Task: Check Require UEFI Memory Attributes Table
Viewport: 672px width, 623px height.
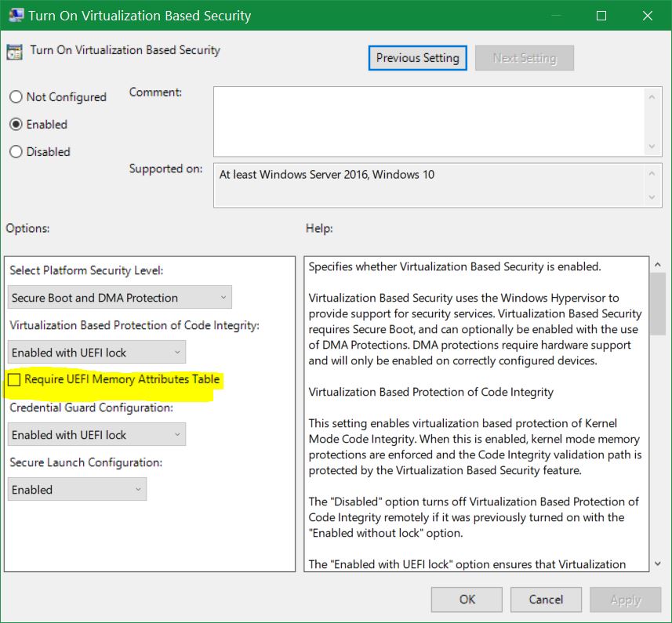Action: 14,380
